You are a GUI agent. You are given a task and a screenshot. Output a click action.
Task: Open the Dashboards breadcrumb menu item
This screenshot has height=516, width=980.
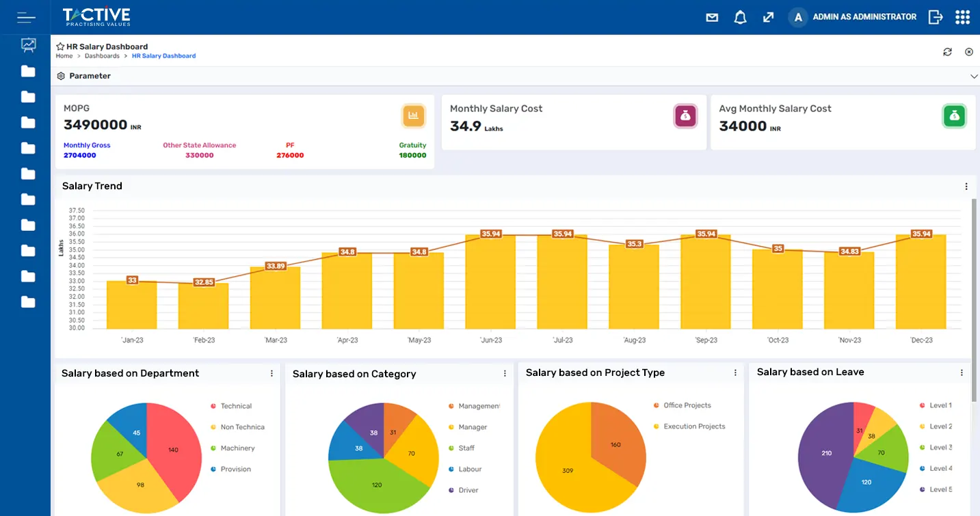[x=103, y=55]
